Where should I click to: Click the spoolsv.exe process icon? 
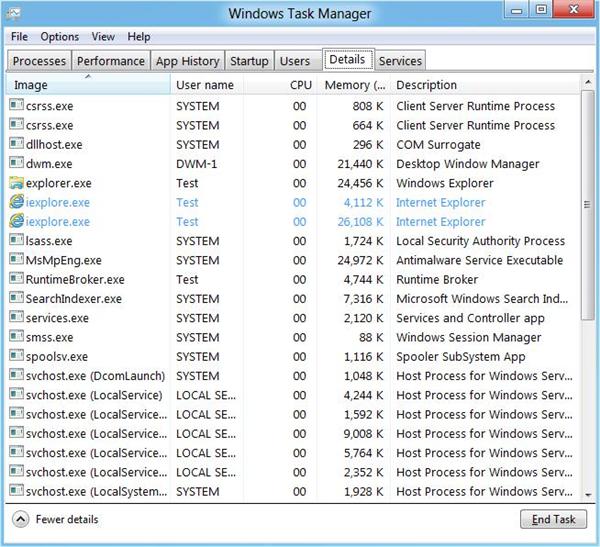pos(16,355)
